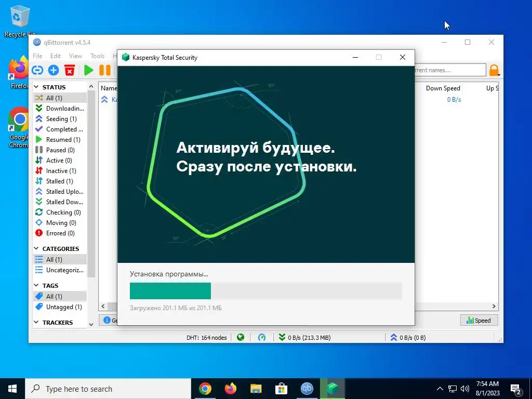Click Chrome in the taskbar
This screenshot has height=399, width=532.
pyautogui.click(x=205, y=389)
